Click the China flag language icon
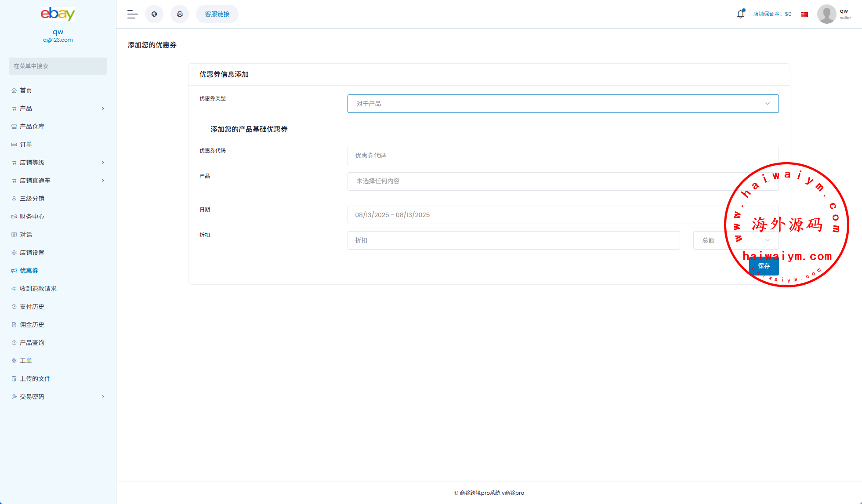Viewport: 862px width, 504px height. coord(804,15)
